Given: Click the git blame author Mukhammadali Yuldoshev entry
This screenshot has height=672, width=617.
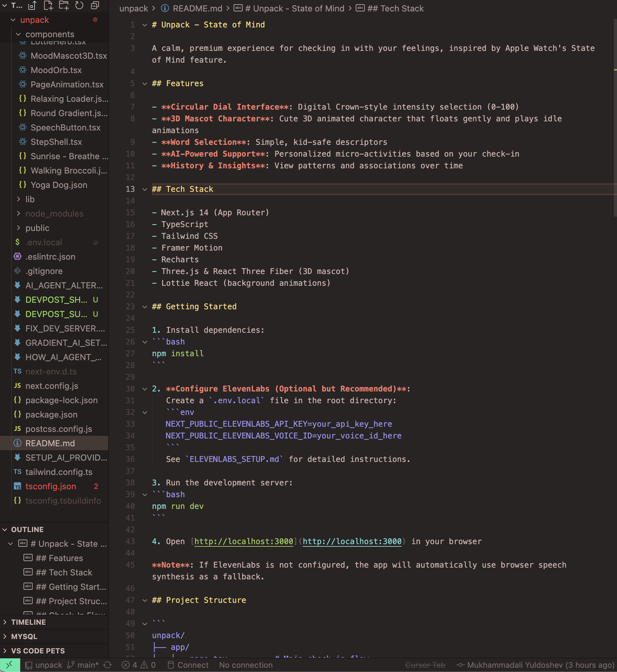Looking at the screenshot, I should coord(535,665).
